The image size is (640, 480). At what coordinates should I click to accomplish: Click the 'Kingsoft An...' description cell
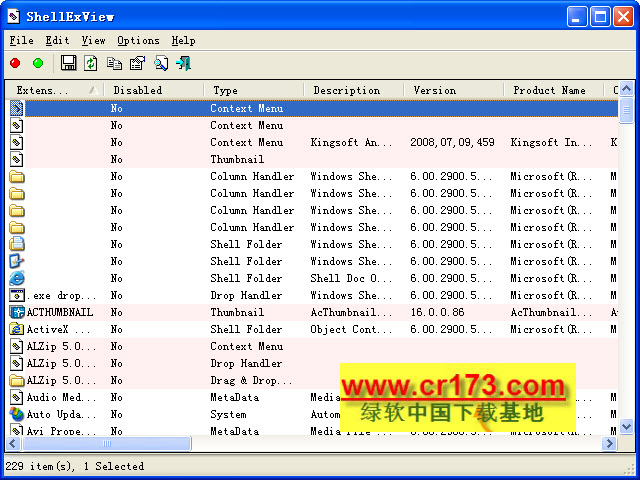pyautogui.click(x=351, y=142)
